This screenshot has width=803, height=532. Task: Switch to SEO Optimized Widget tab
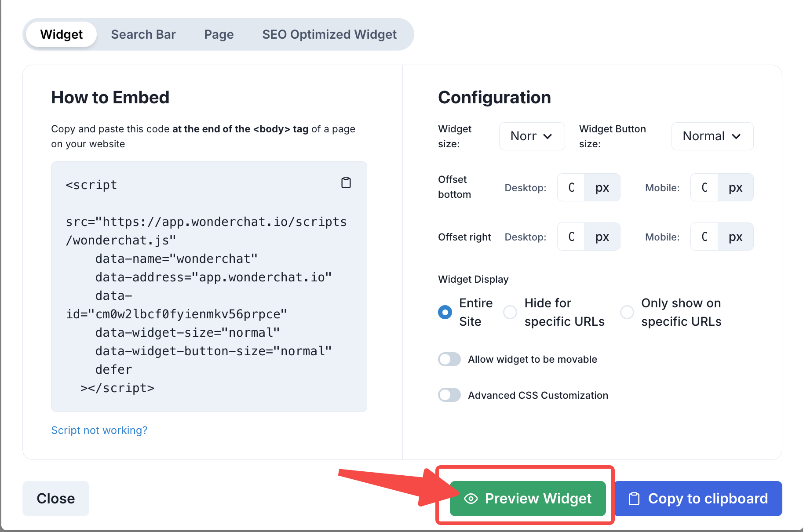click(x=329, y=34)
